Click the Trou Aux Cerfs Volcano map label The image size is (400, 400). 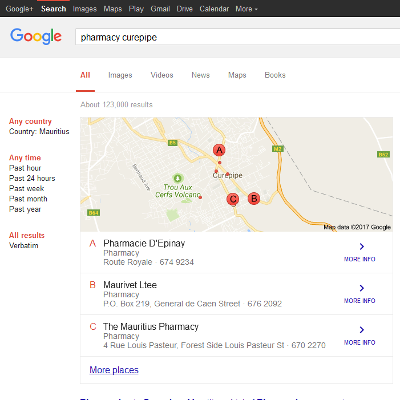click(178, 191)
